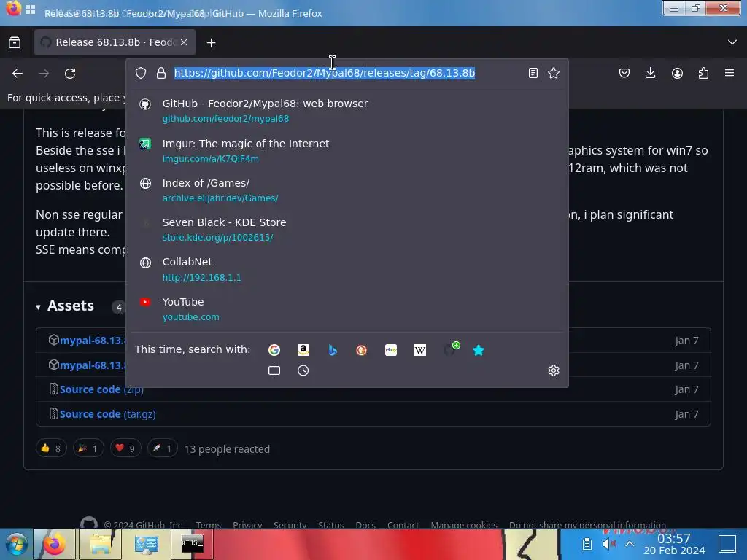The height and width of the screenshot is (560, 747).
Task: Choose GitHub Feodor2/Mypal68 web browser suggestion
Action: click(x=347, y=111)
